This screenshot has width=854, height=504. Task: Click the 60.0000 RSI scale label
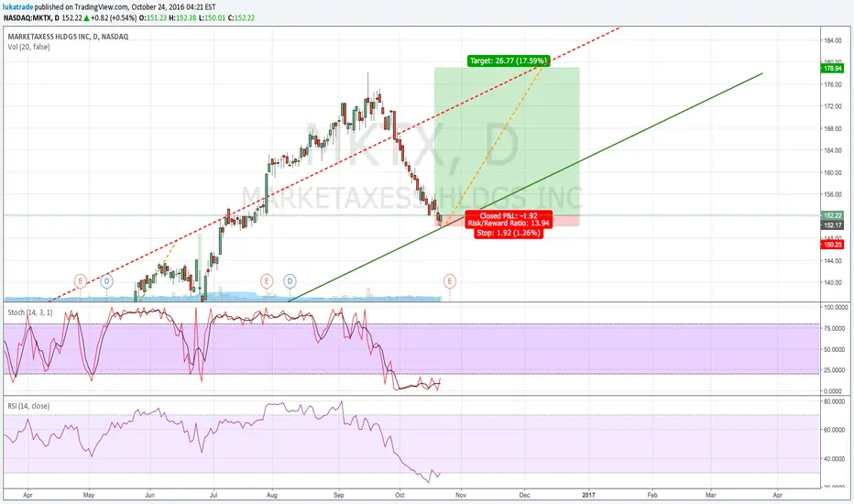click(833, 430)
